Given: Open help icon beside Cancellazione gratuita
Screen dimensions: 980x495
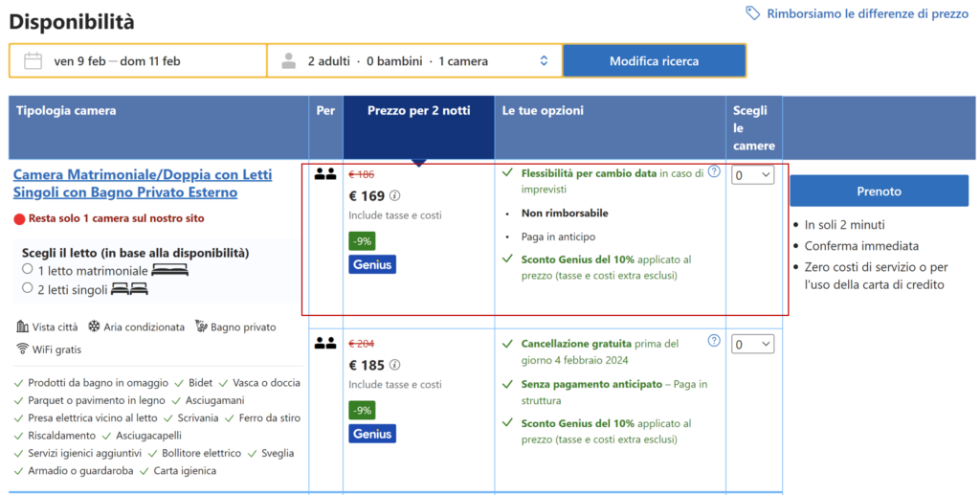Looking at the screenshot, I should click(x=714, y=341).
